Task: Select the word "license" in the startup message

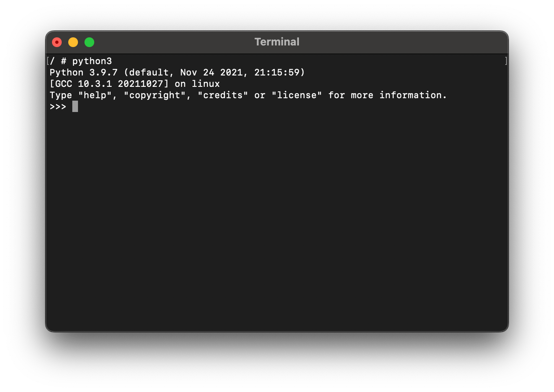Action: pos(298,95)
